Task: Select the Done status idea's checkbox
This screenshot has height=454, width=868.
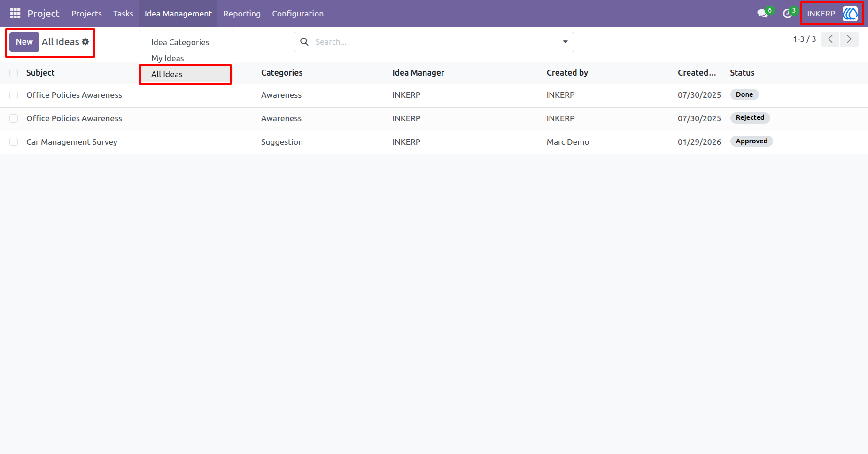Action: pyautogui.click(x=14, y=95)
